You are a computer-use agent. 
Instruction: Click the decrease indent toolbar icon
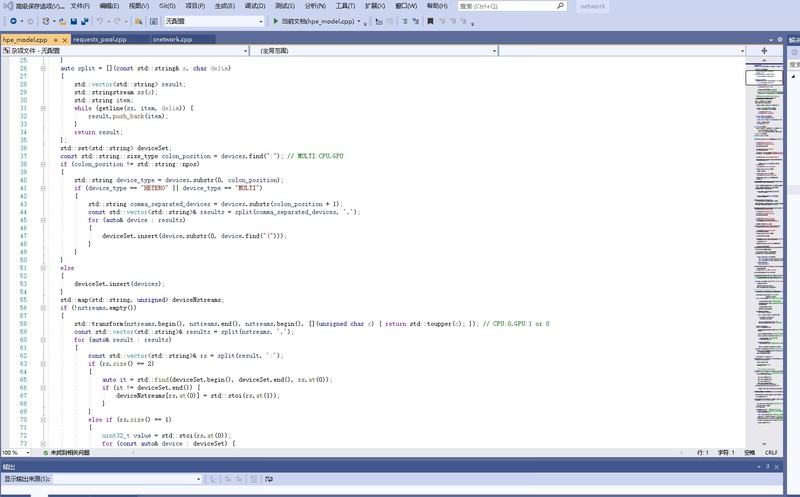405,21
